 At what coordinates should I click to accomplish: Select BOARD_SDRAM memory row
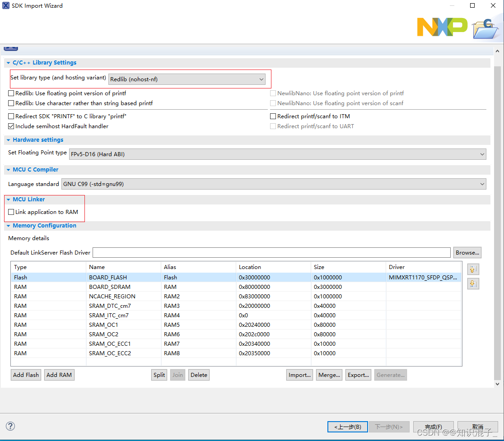click(236, 287)
